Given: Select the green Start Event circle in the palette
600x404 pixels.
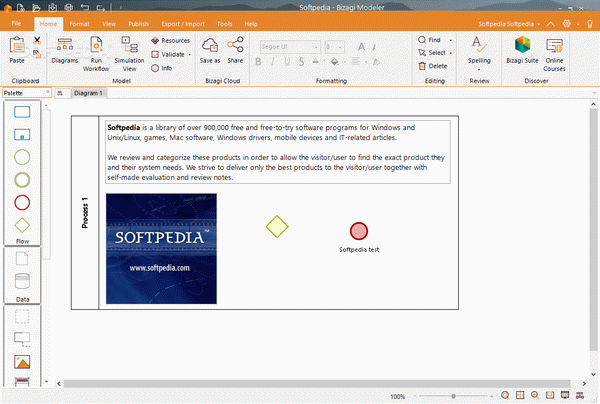Looking at the screenshot, I should pyautogui.click(x=22, y=157).
